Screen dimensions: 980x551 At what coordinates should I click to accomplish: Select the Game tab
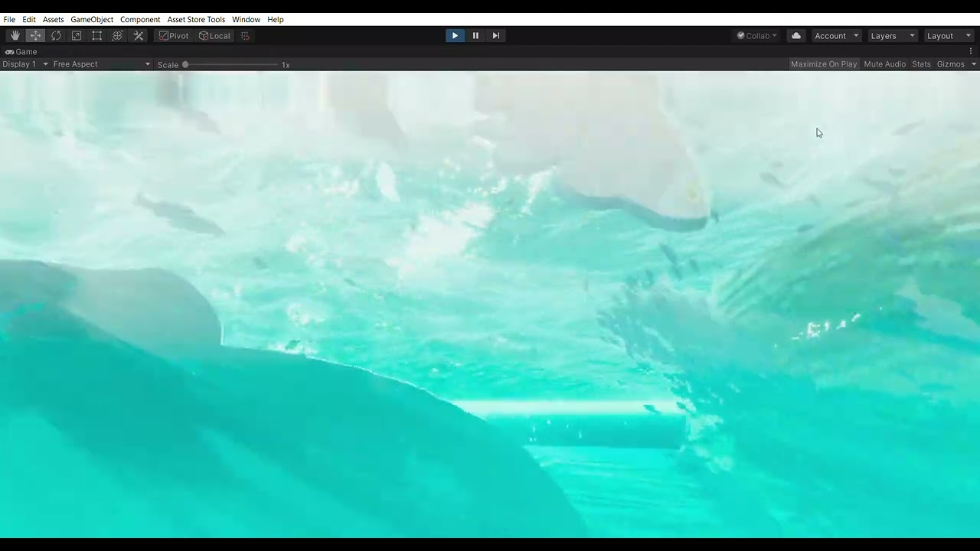click(21, 52)
